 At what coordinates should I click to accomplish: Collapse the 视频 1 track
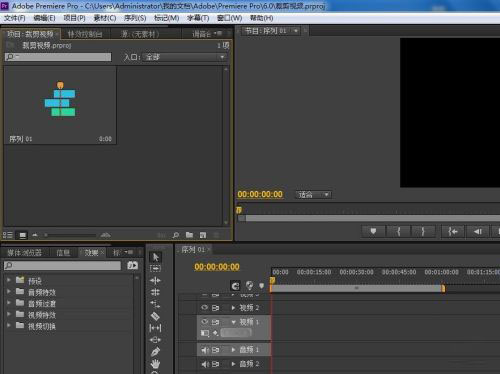(233, 322)
